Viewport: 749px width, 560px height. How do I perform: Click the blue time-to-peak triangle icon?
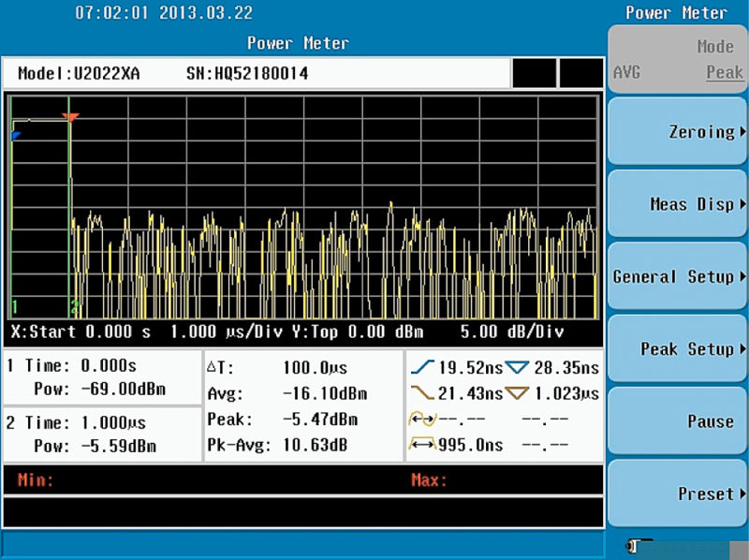click(517, 368)
